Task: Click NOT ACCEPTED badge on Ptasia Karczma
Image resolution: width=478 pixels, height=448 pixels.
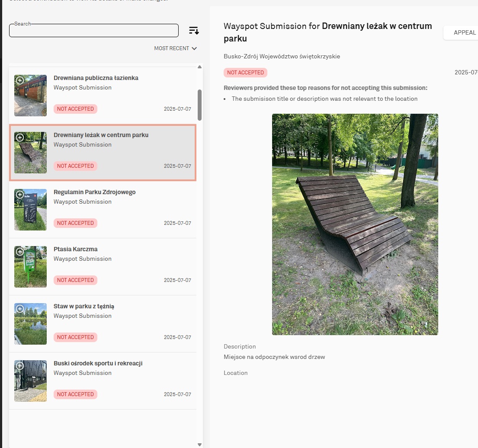Action: pyautogui.click(x=75, y=280)
